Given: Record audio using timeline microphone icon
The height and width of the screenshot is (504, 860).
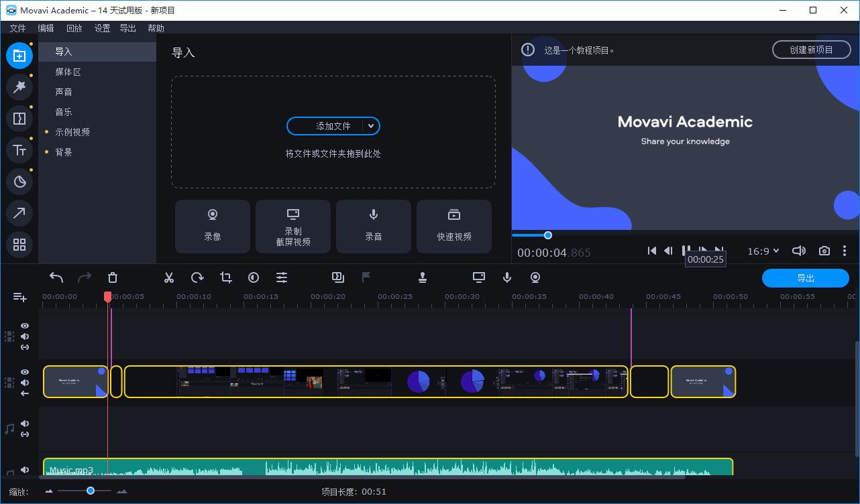Looking at the screenshot, I should pyautogui.click(x=507, y=277).
